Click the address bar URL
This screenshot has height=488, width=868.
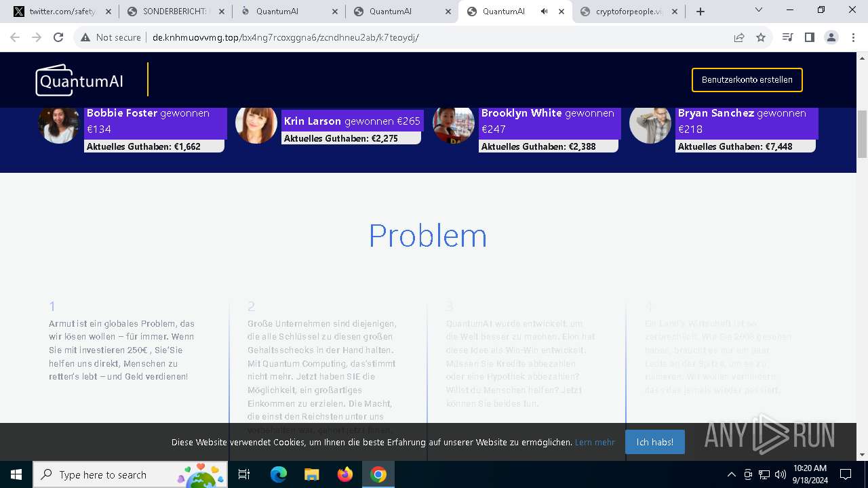tap(285, 37)
